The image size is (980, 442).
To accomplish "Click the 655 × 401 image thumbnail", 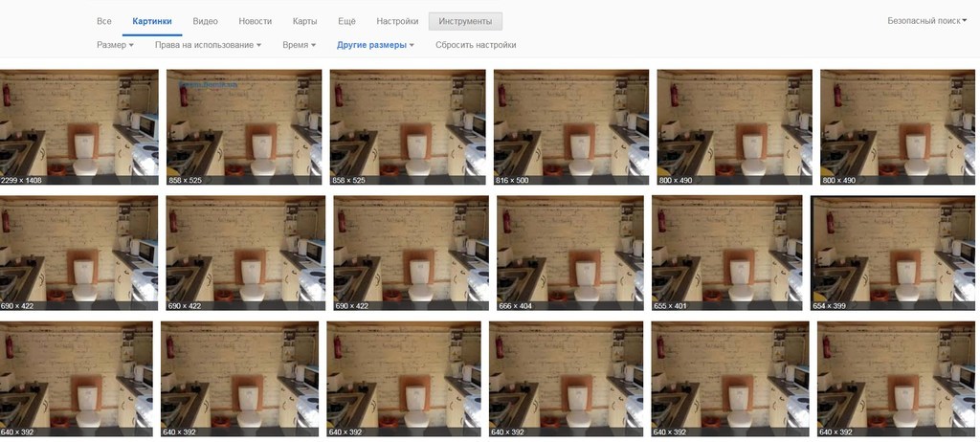I will [726, 253].
